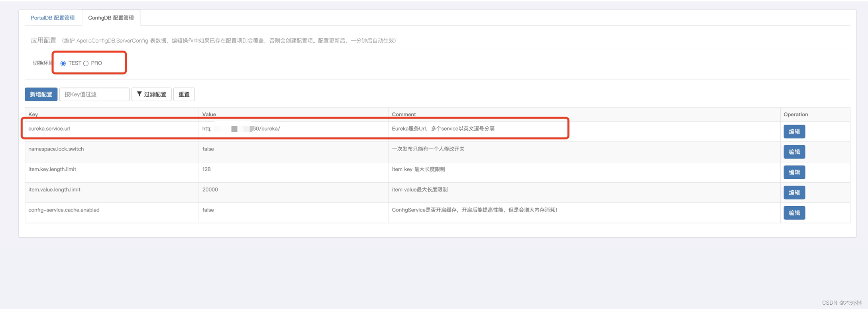Click the 重置 reset button
The width and height of the screenshot is (868, 309).
tap(184, 94)
